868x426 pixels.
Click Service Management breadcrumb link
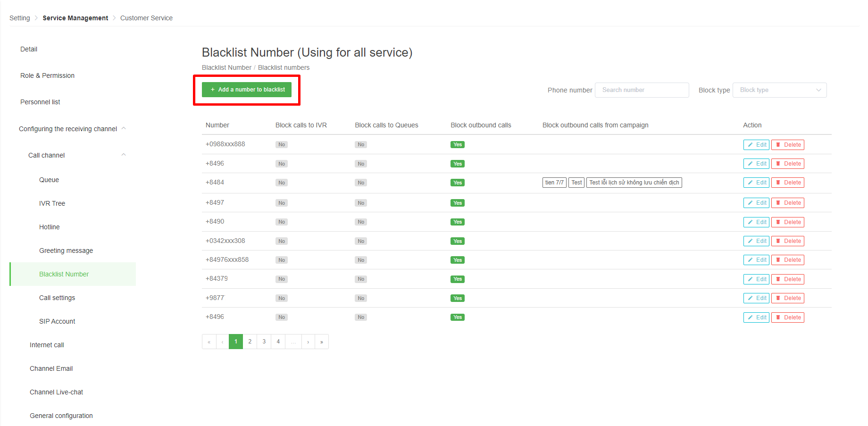[75, 18]
